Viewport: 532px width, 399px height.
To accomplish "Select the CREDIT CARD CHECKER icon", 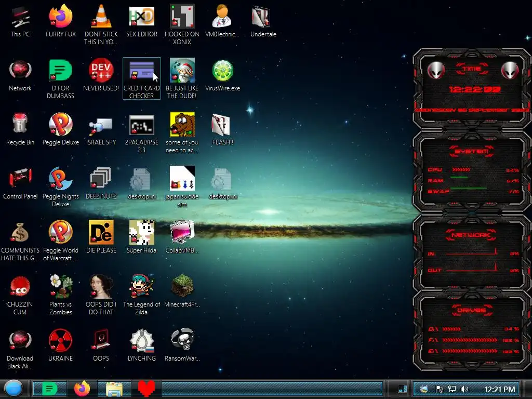I will point(141,78).
